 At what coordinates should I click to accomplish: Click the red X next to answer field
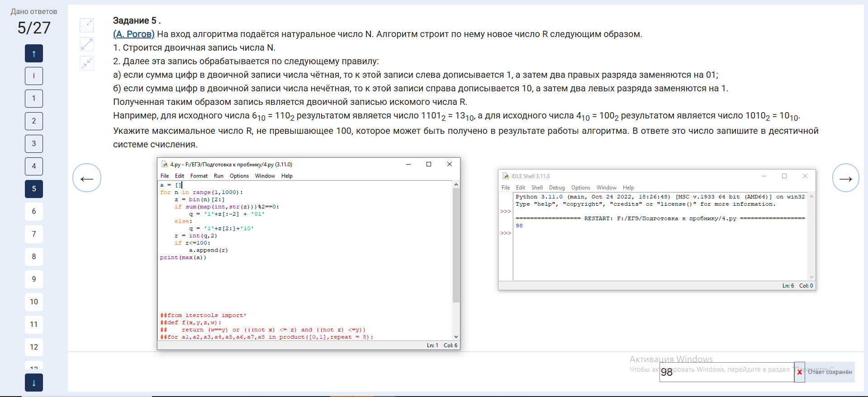799,372
